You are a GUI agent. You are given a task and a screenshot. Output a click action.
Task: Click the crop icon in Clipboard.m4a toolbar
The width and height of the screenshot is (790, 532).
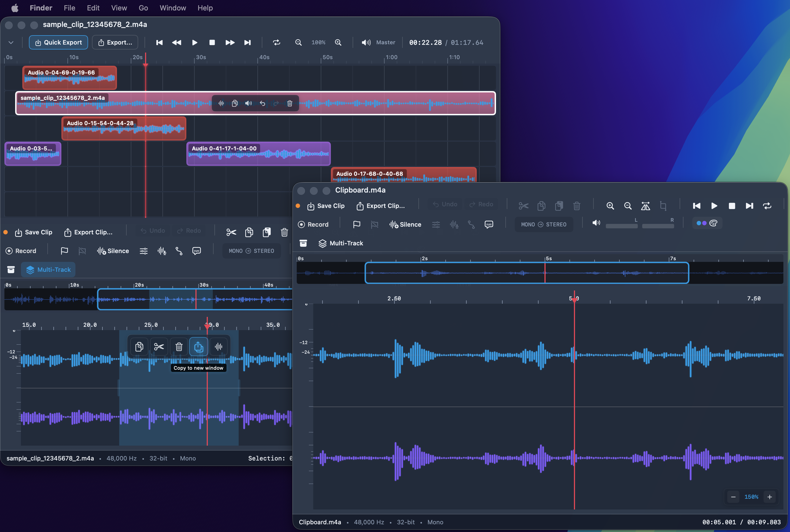[x=663, y=205]
